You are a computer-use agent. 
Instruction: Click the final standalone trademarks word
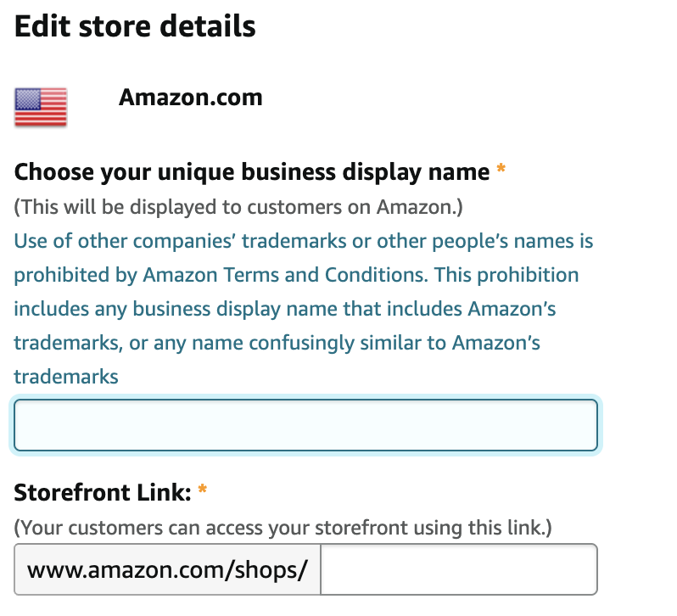click(66, 377)
